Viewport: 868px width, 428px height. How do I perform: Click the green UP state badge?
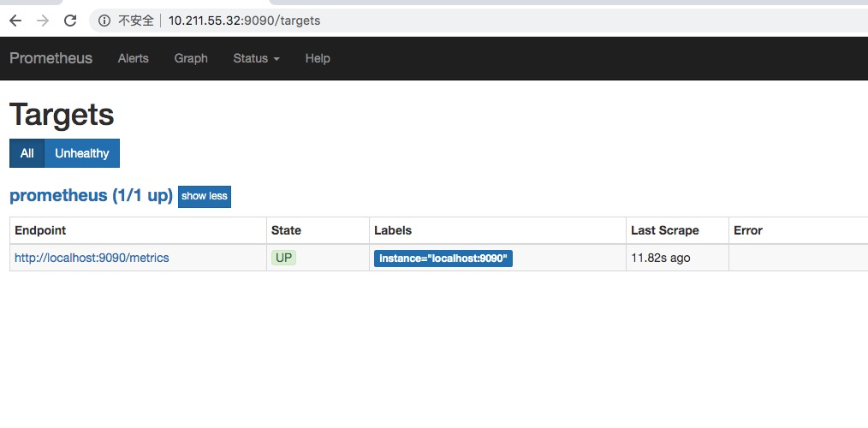pos(283,258)
